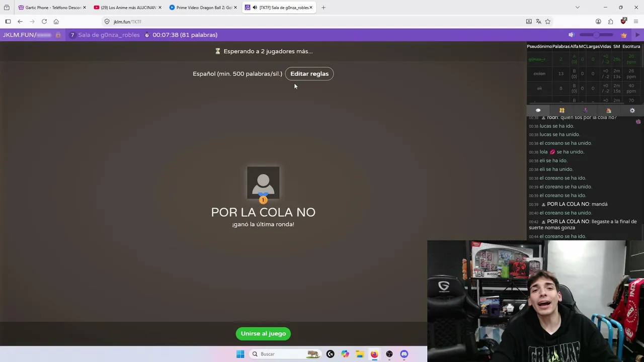644x362 pixels.
Task: Open OBS Studio from taskbar
Action: click(389, 354)
